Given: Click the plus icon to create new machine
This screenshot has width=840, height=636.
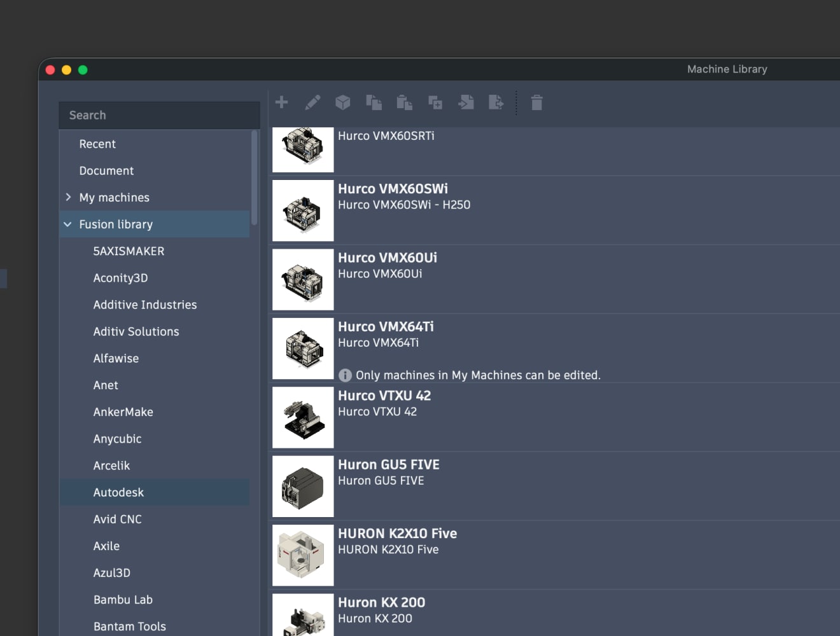Looking at the screenshot, I should [x=282, y=102].
